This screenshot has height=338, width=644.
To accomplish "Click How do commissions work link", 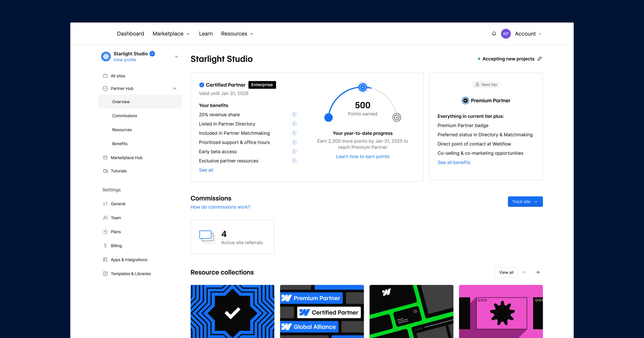I will coord(220,206).
